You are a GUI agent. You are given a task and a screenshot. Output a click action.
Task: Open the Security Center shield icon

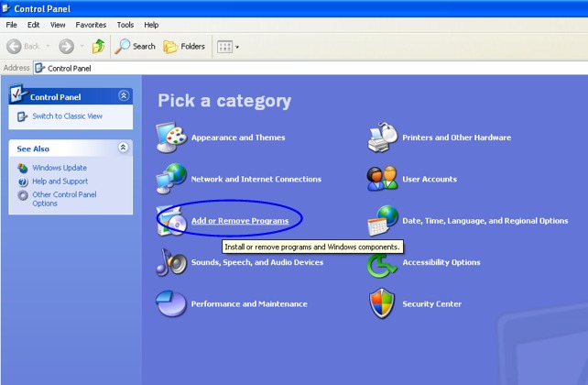tap(382, 303)
